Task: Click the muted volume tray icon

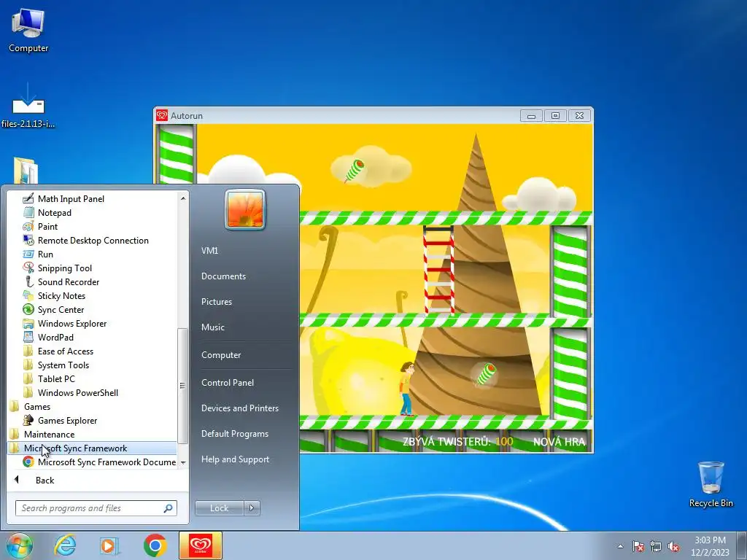Action: click(673, 546)
